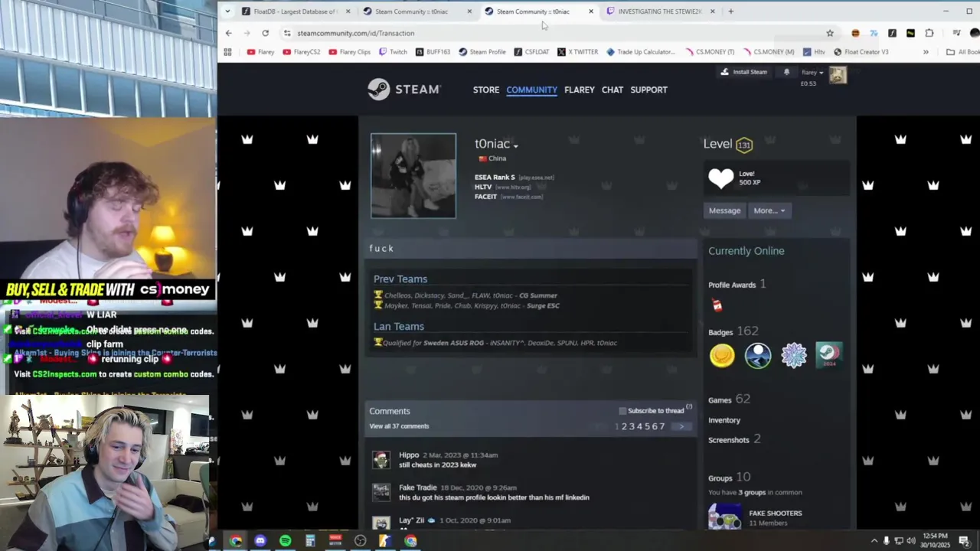Open the BUFF163 bookmark
This screenshot has width=980, height=551.
pos(433,52)
